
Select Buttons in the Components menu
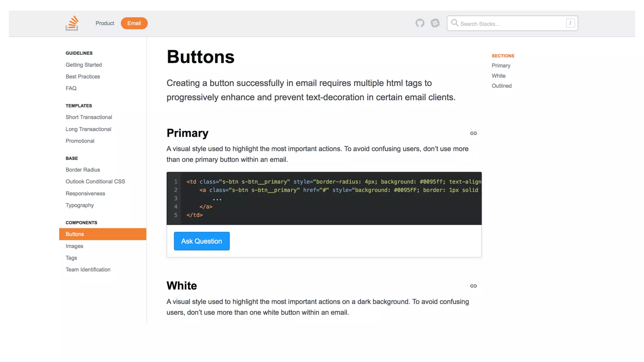tap(75, 234)
